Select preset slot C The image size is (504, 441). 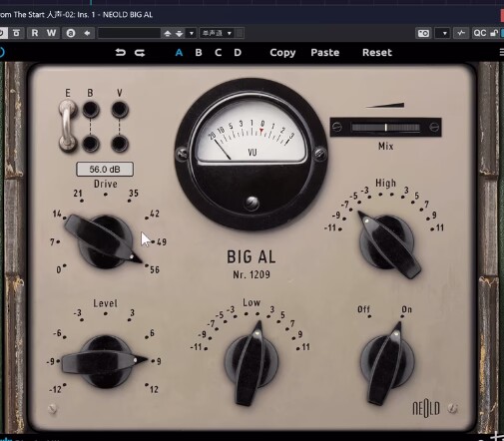point(218,53)
